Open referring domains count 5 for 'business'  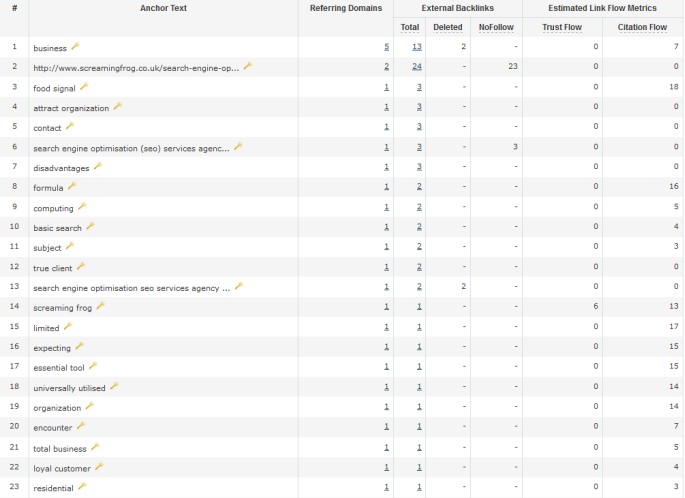[x=386, y=47]
